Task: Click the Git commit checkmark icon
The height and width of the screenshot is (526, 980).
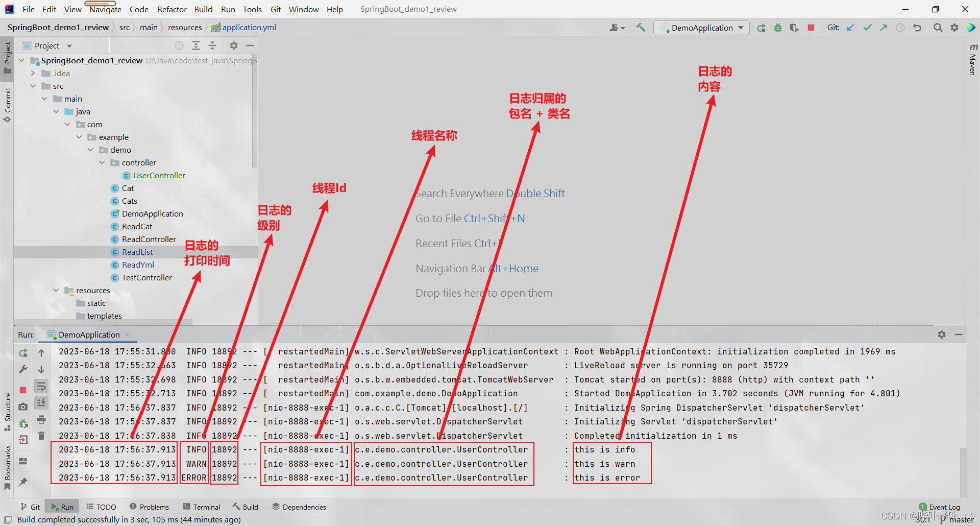Action: (x=867, y=28)
